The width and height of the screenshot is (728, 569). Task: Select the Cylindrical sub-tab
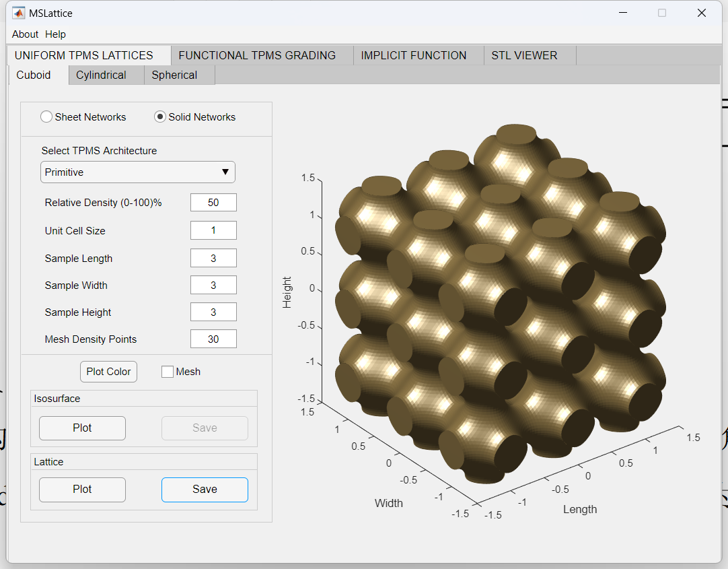point(101,75)
